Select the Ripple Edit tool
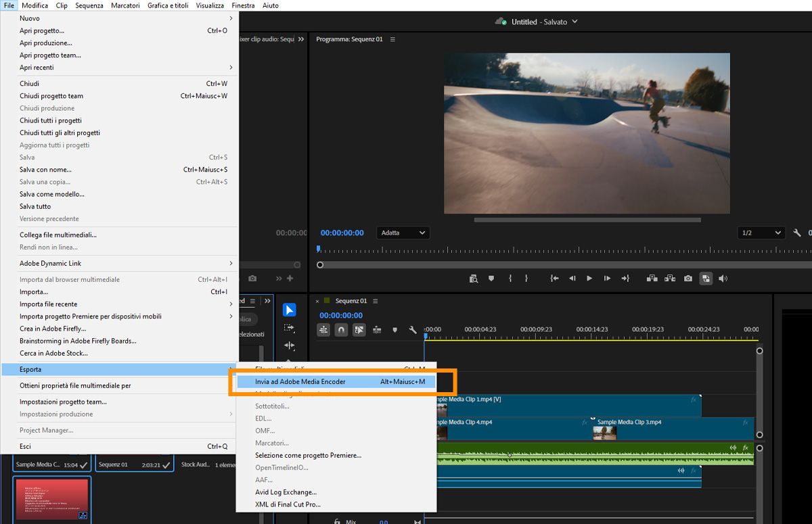Viewport: 812px width, 524px height. pyautogui.click(x=289, y=346)
